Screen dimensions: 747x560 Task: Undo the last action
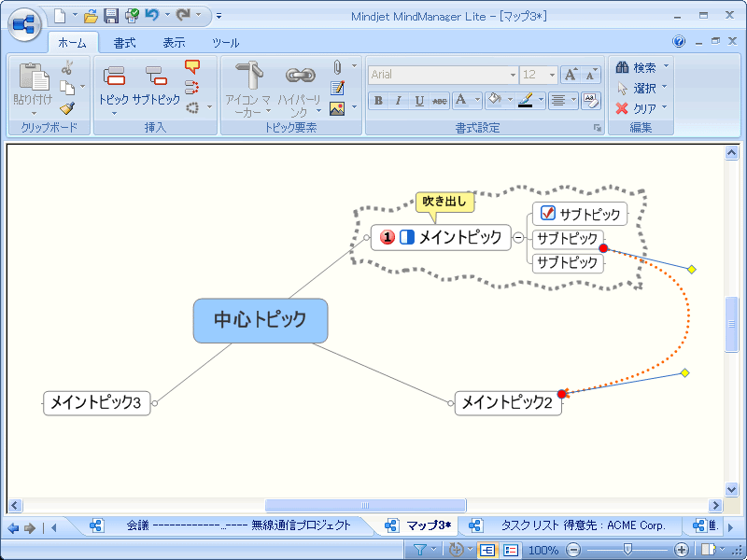coord(152,15)
